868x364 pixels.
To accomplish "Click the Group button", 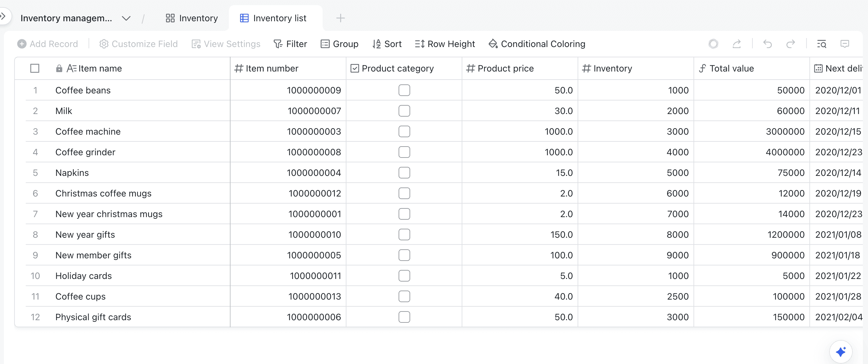I will (x=339, y=44).
